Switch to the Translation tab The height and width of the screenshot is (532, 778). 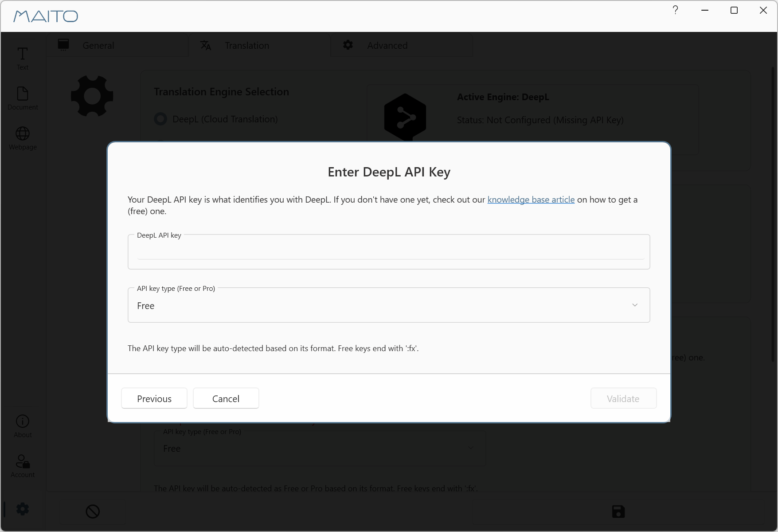(x=260, y=45)
